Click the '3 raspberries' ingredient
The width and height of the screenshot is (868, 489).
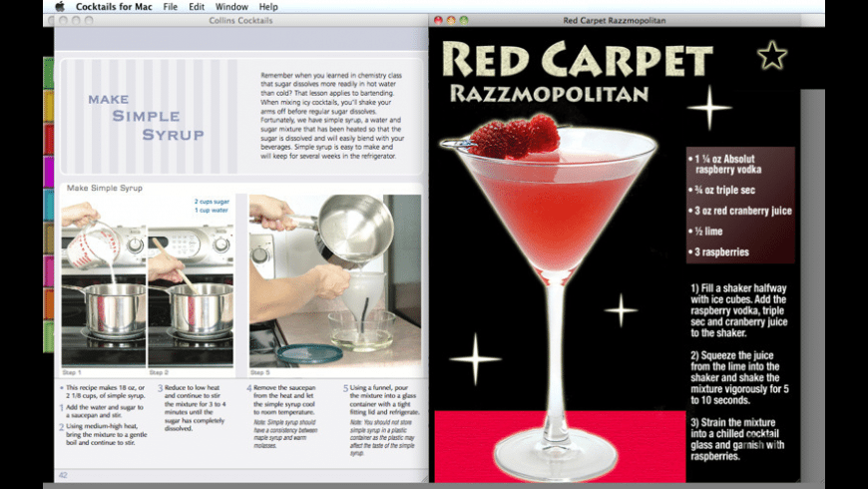point(718,251)
